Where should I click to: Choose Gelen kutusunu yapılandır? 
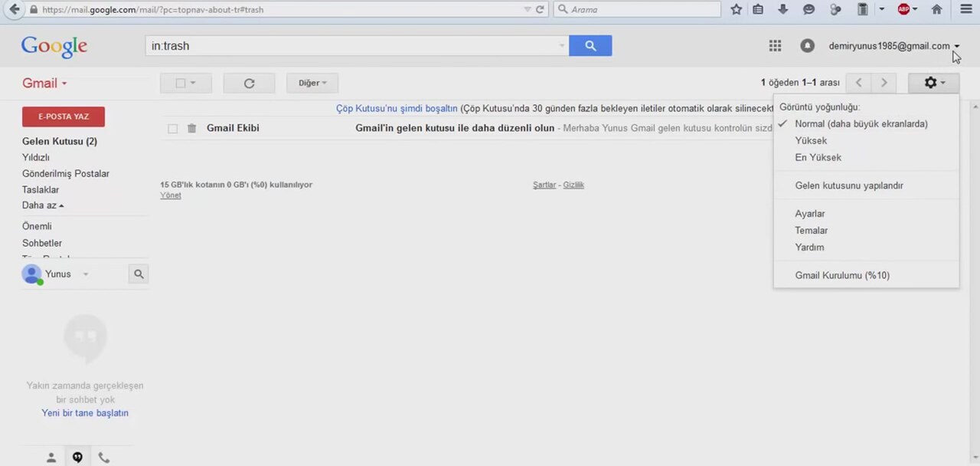(849, 185)
